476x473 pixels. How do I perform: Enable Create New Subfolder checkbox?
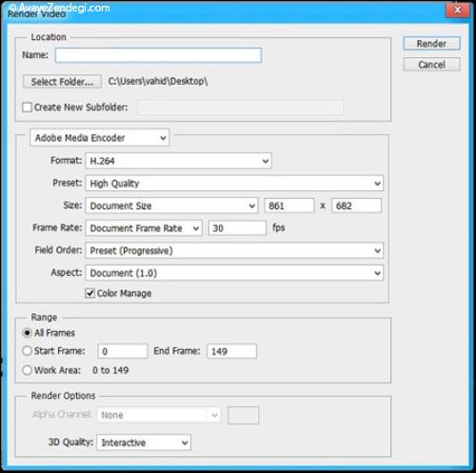click(28, 108)
